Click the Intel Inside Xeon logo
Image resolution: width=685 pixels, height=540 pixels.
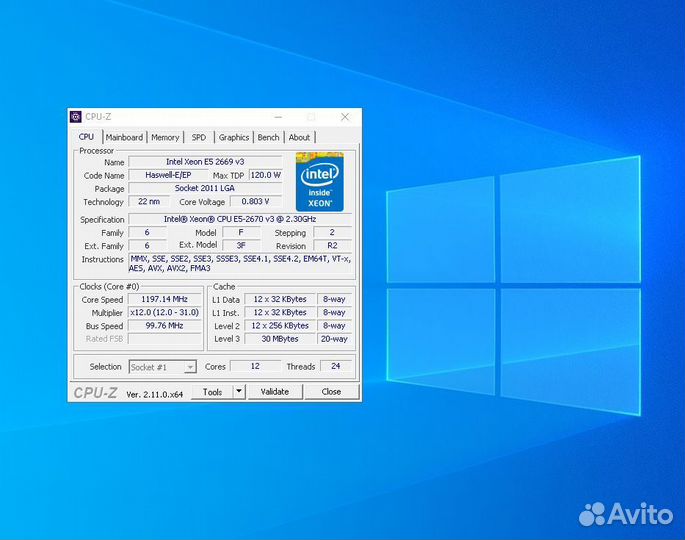(319, 182)
